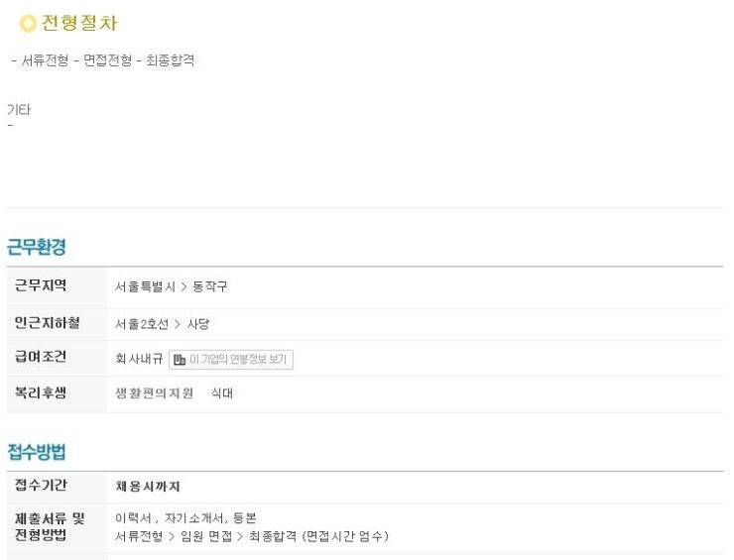
Task: Click the arrow between 서울2호선 and 사당
Action: coord(178,324)
